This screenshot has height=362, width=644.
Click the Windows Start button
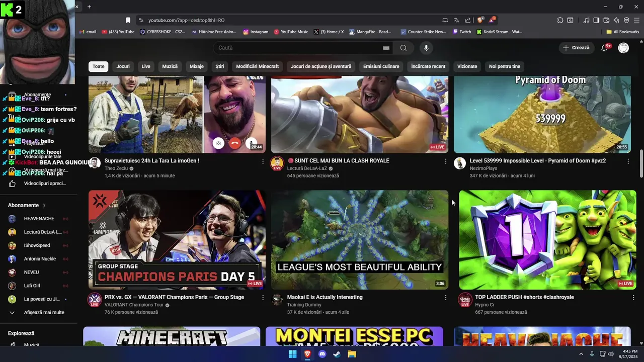292,354
